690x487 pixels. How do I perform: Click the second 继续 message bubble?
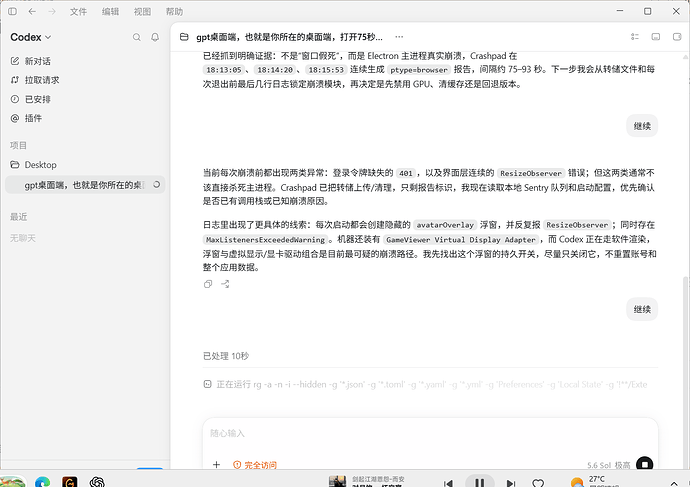coord(642,309)
